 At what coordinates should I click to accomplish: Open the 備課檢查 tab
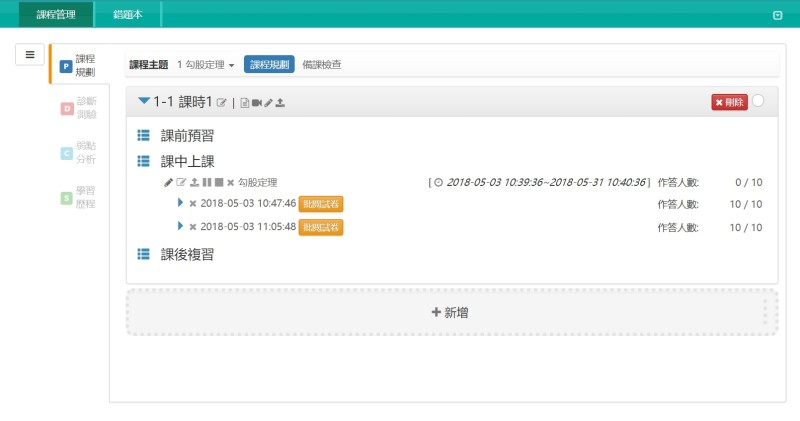click(x=322, y=65)
